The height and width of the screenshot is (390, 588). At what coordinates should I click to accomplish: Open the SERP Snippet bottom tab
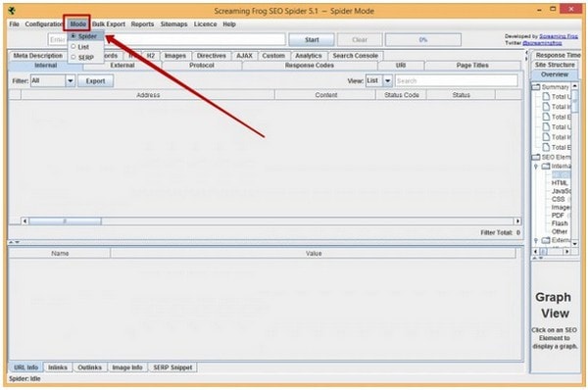tap(172, 367)
